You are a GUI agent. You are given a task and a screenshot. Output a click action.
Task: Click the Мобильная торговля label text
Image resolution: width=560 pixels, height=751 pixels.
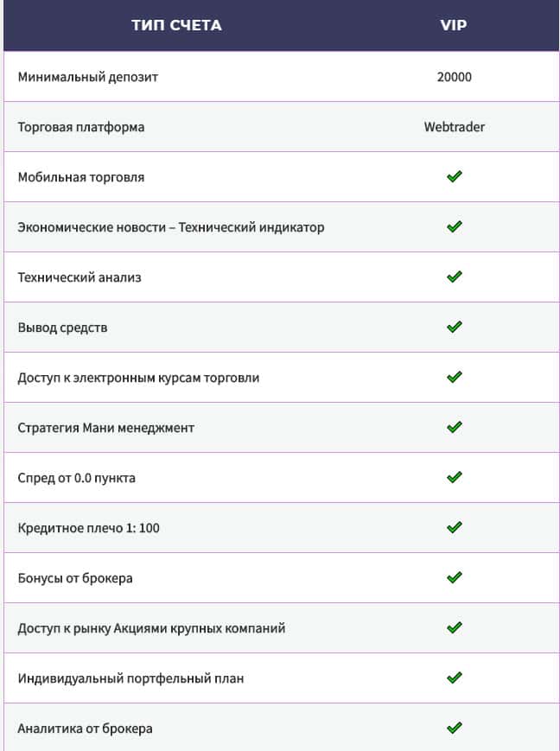tap(81, 177)
